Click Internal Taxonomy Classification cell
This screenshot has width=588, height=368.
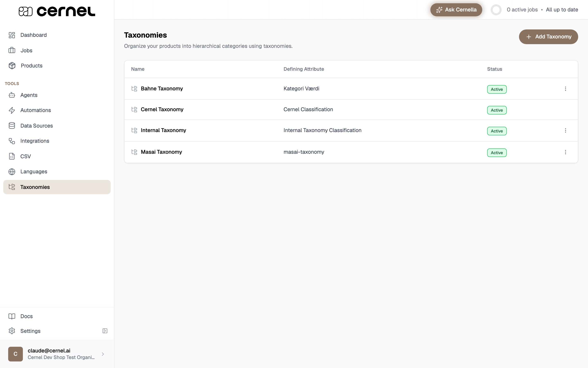click(x=322, y=130)
